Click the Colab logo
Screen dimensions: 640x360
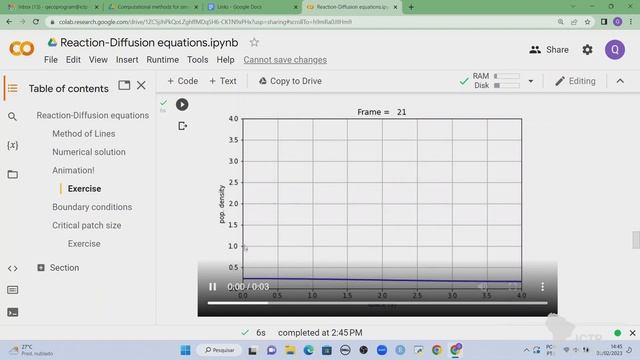pos(21,49)
